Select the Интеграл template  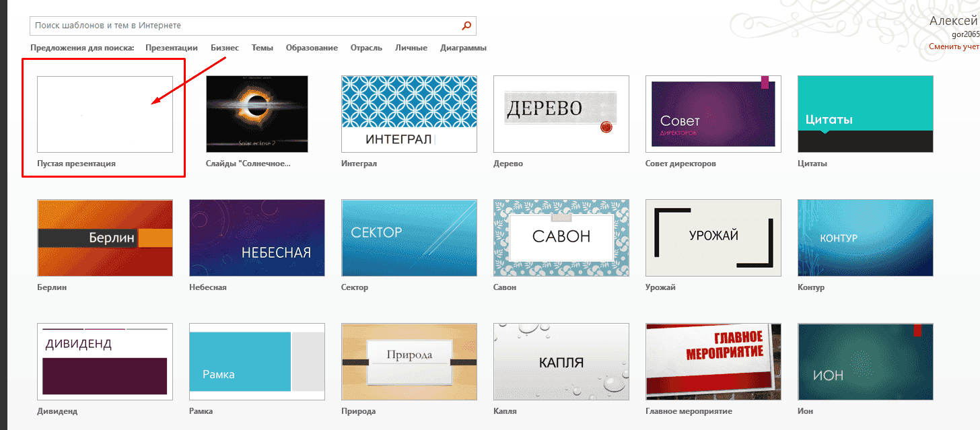point(409,113)
